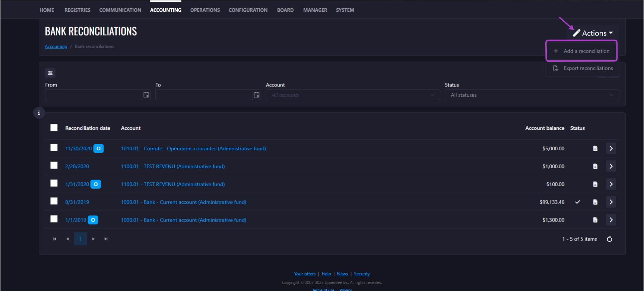Check the 2/28/2020 reconciliation row

point(54,165)
